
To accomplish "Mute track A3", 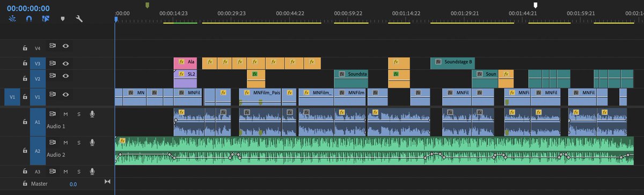I will point(65,171).
